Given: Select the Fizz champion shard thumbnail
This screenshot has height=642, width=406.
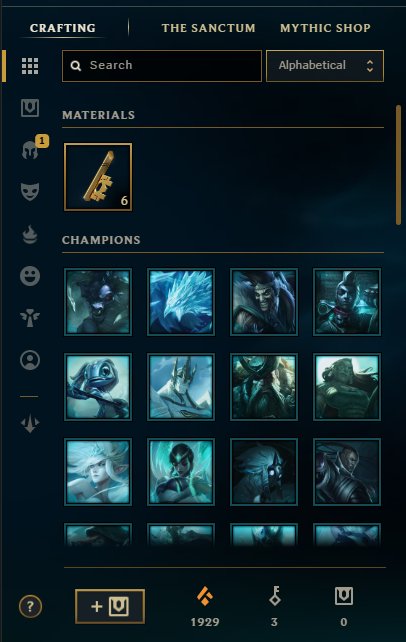Looking at the screenshot, I should click(x=98, y=387).
